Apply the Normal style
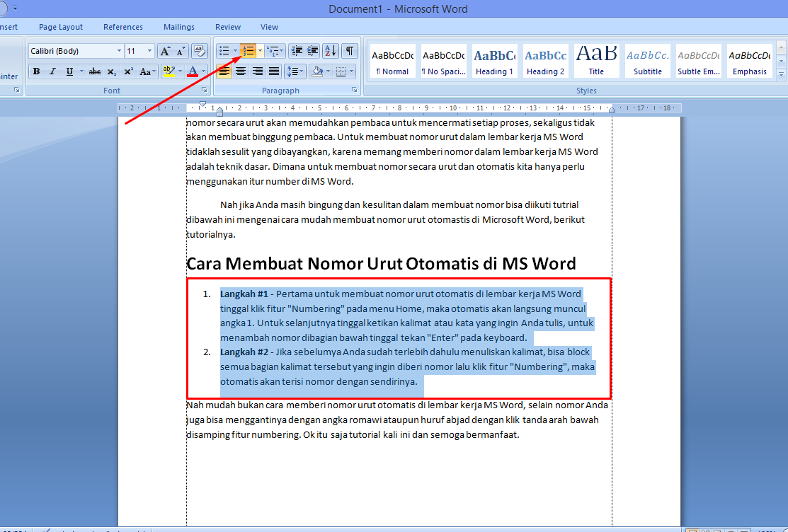The image size is (788, 532). 393,61
